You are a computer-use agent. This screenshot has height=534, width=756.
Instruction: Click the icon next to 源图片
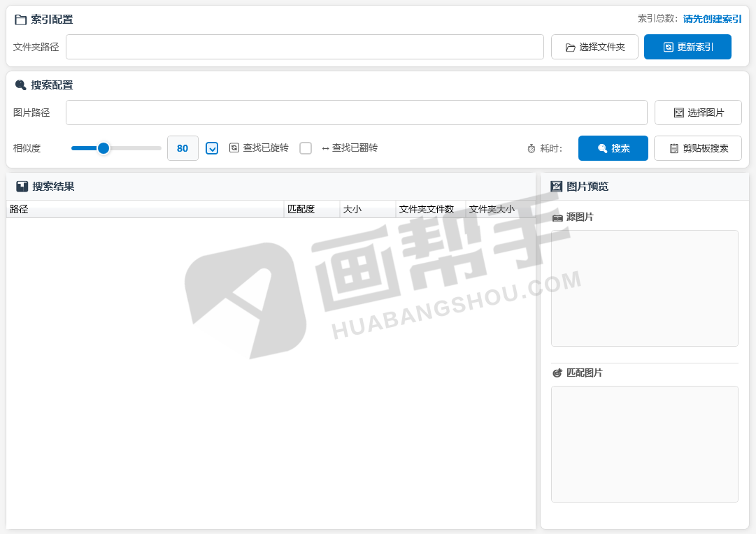coord(557,217)
